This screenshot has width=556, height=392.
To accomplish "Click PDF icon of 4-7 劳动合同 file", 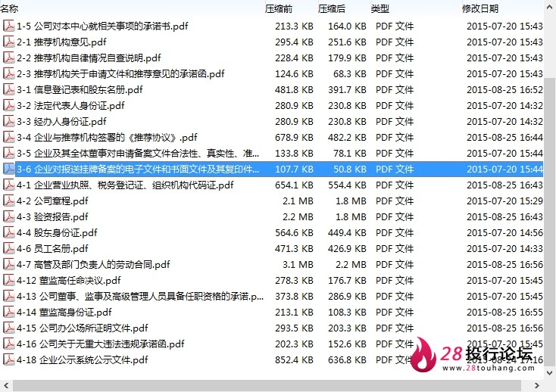I will 8,264.
